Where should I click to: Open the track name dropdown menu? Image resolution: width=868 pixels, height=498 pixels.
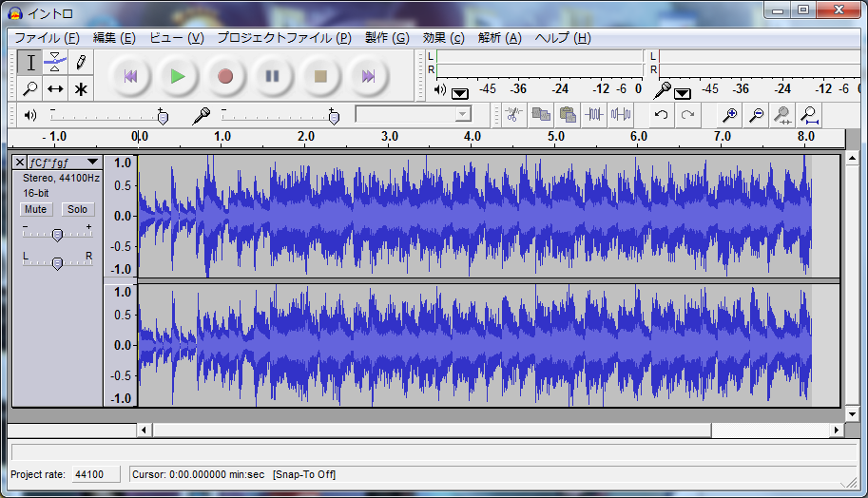coord(92,163)
